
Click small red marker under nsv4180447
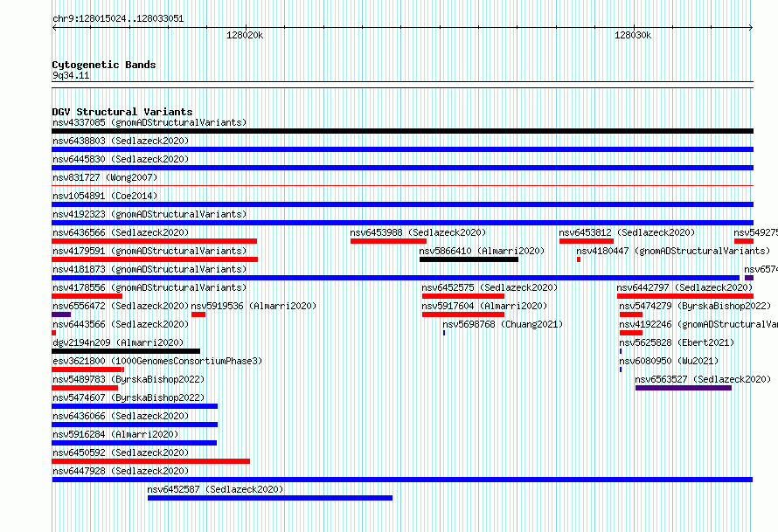pos(579,259)
